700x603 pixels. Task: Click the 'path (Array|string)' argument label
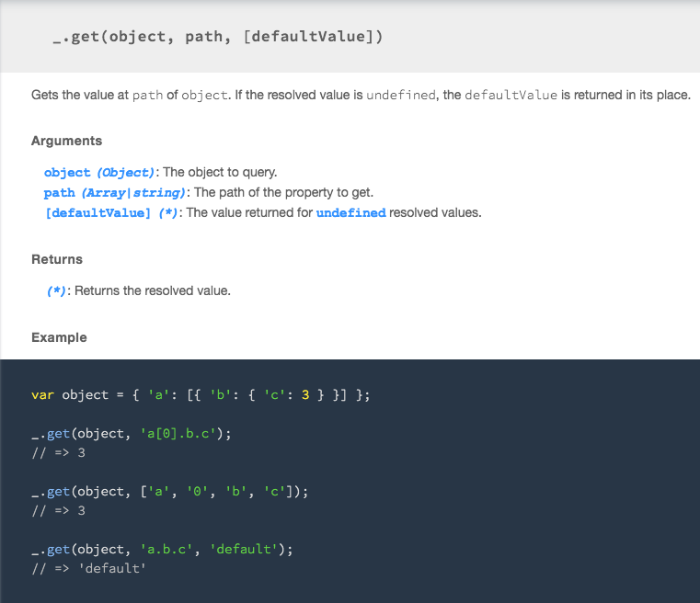click(114, 193)
